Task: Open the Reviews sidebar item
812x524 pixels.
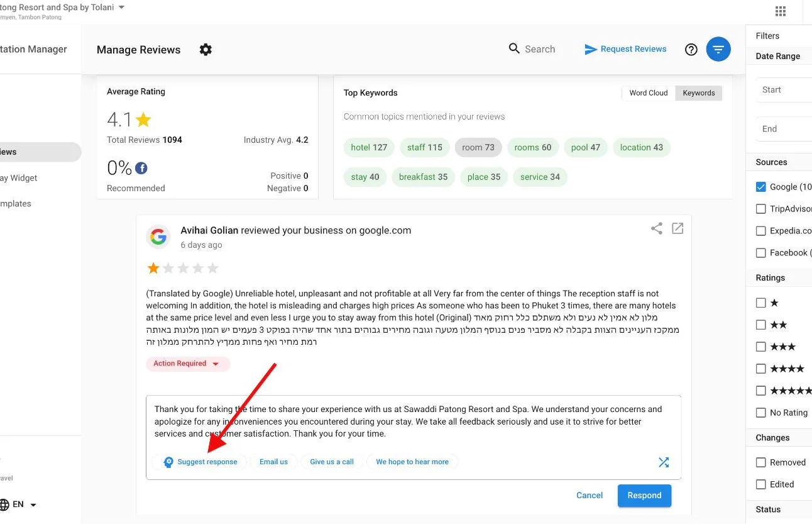Action: pos(39,152)
